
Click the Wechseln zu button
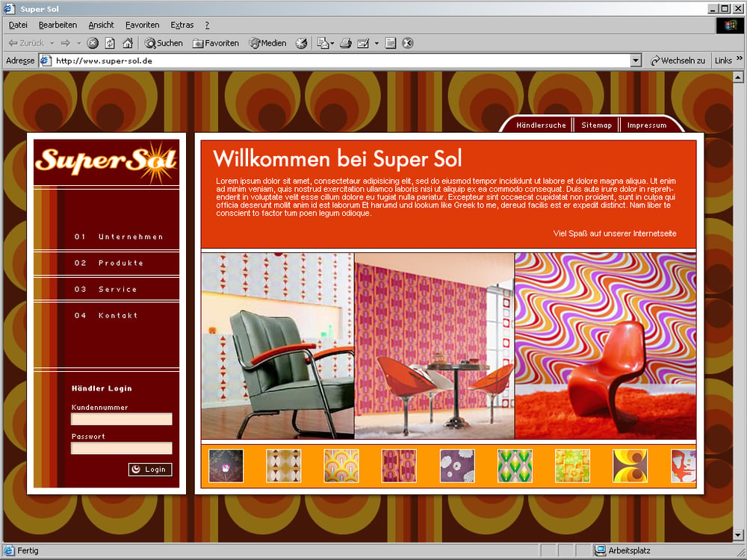pyautogui.click(x=678, y=60)
